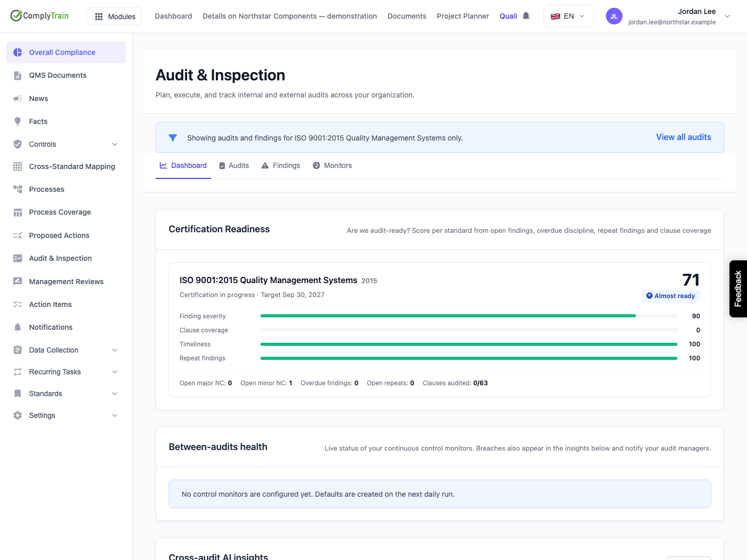This screenshot has height=560, width=747.
Task: Click the readiness score 71
Action: (691, 280)
